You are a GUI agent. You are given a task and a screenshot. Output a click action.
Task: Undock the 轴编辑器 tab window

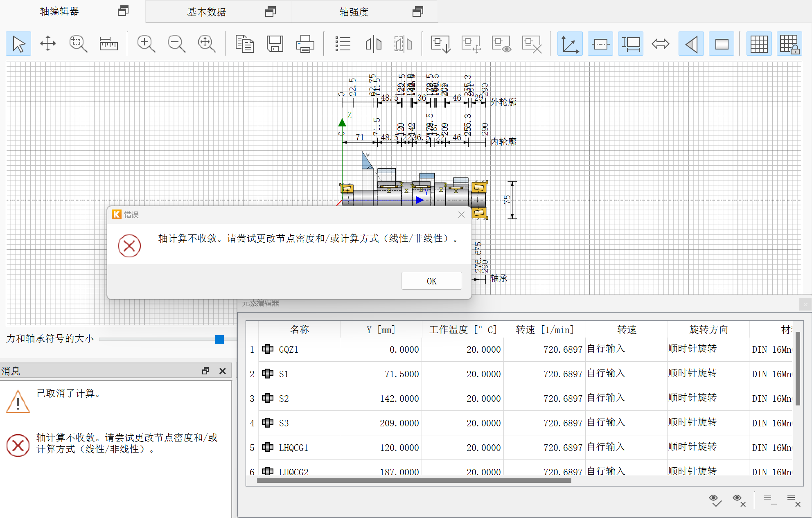(x=123, y=11)
